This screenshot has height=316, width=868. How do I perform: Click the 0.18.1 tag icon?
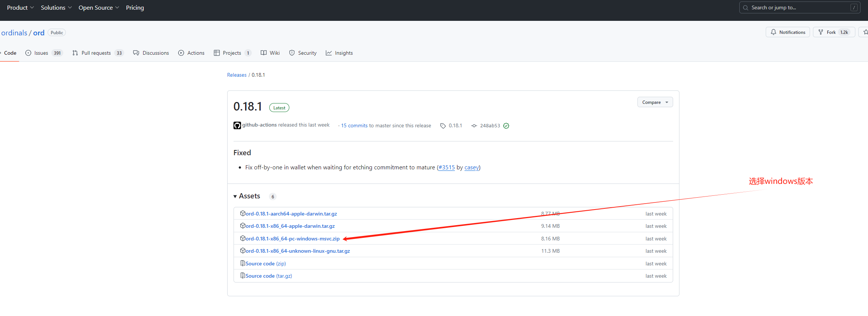[443, 126]
